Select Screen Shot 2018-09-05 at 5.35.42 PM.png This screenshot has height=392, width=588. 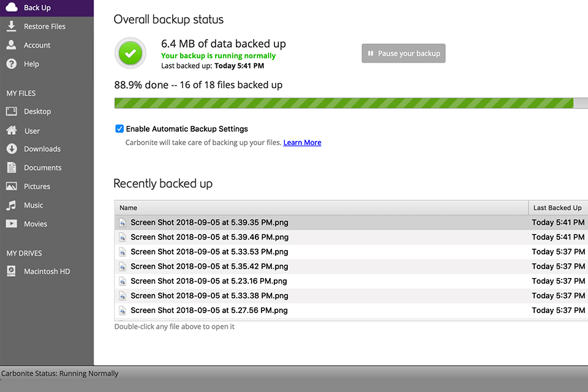(351, 266)
